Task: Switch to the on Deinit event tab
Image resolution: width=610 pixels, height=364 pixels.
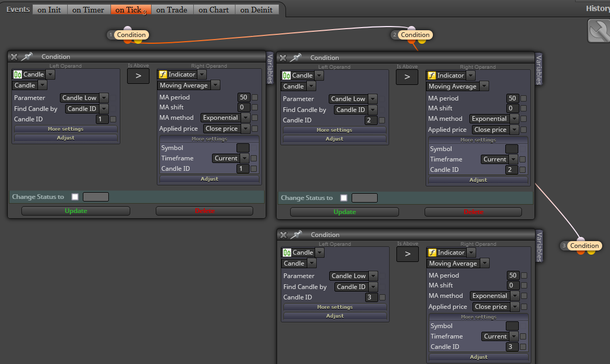Action: 257,10
